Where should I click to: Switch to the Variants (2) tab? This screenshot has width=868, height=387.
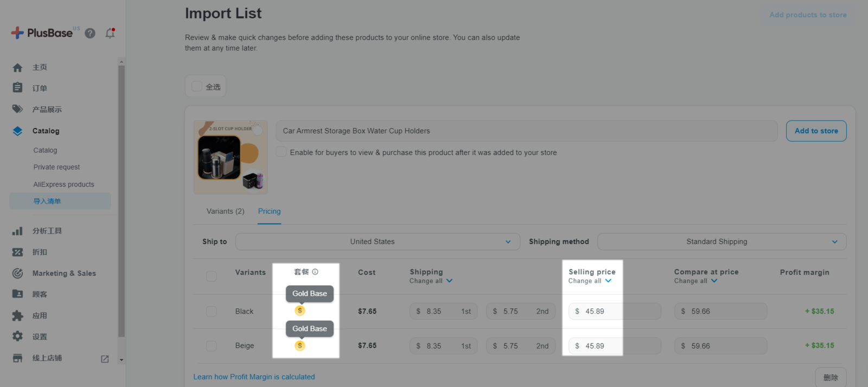click(225, 211)
